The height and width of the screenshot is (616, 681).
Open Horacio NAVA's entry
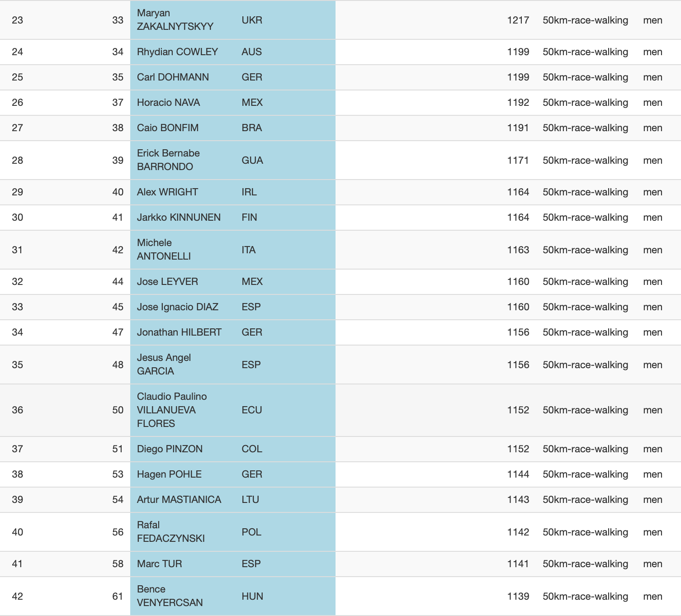coord(168,103)
